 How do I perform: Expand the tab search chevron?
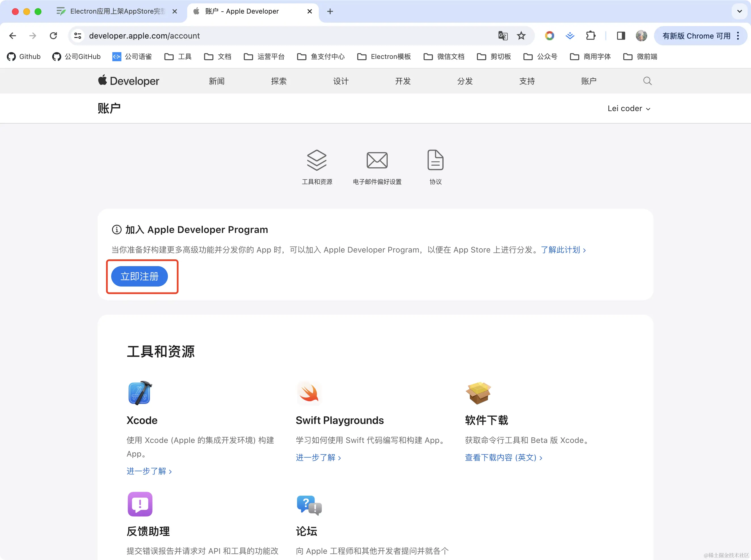coord(739,11)
